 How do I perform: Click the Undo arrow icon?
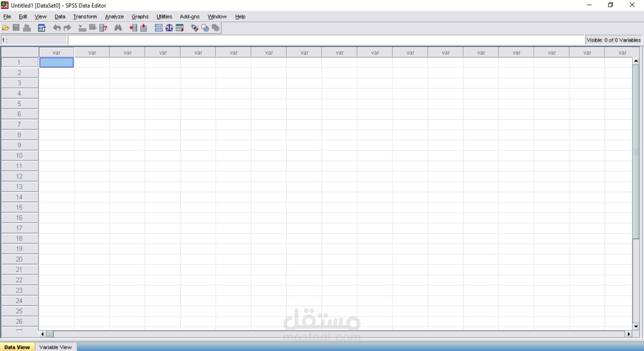tap(57, 28)
